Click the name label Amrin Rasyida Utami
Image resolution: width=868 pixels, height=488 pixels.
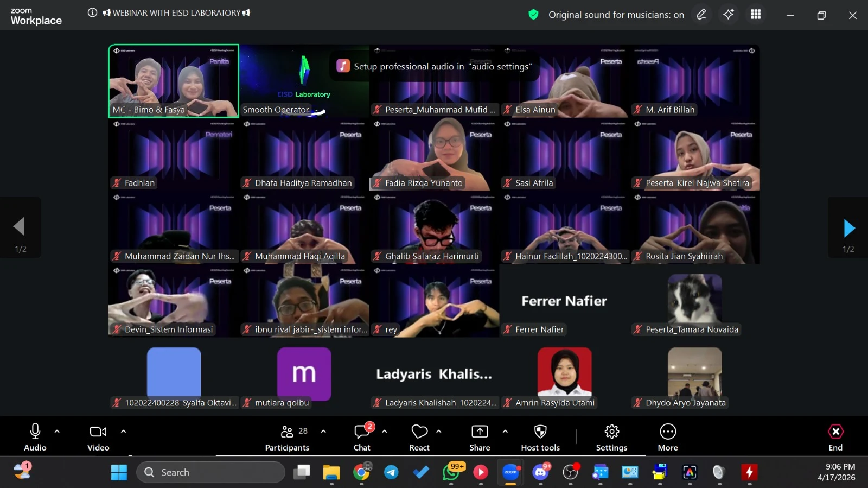(555, 403)
